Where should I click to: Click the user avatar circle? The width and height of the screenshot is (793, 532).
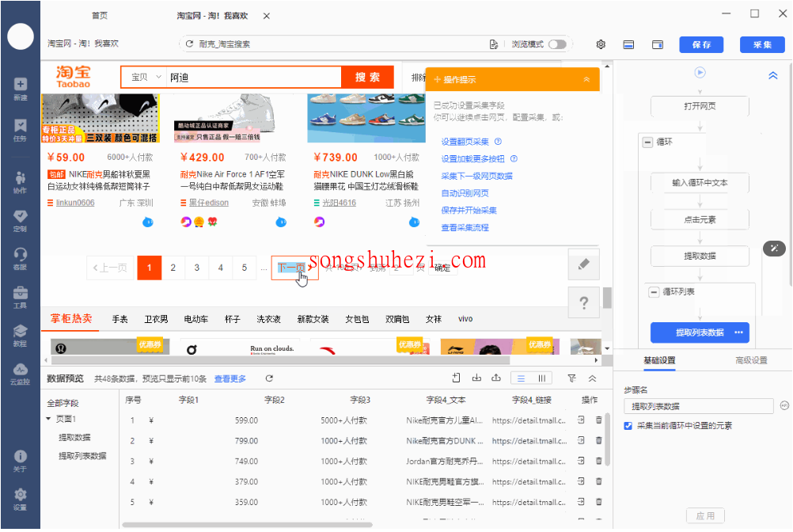point(21,36)
